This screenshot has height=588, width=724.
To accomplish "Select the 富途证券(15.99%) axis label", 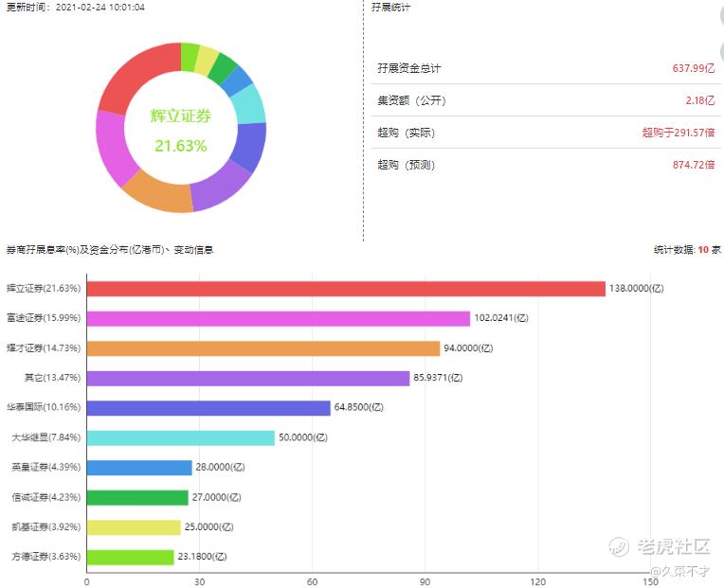I will (44, 318).
